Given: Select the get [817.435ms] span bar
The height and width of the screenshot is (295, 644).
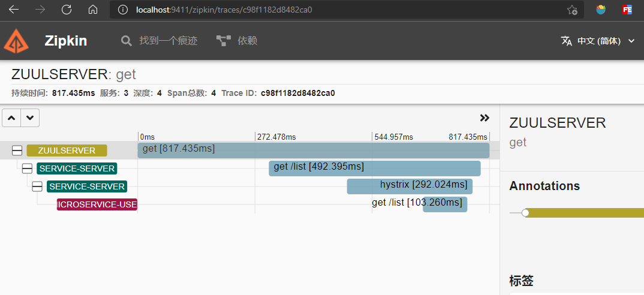Looking at the screenshot, I should tap(314, 150).
